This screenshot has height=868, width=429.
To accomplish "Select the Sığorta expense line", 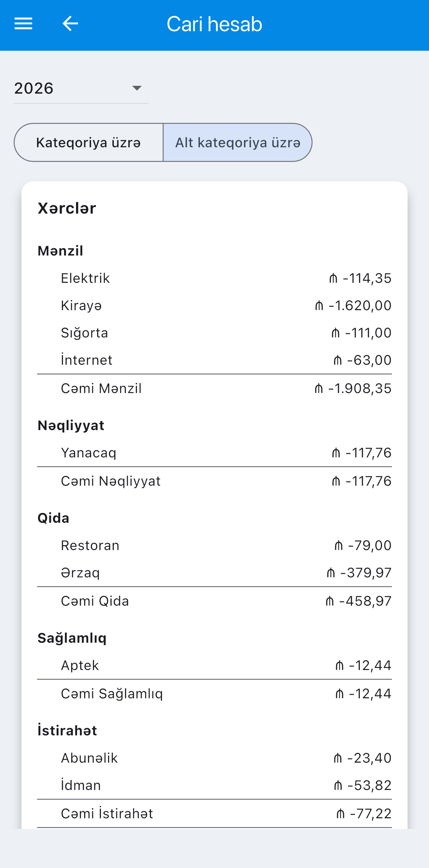I will (x=214, y=333).
